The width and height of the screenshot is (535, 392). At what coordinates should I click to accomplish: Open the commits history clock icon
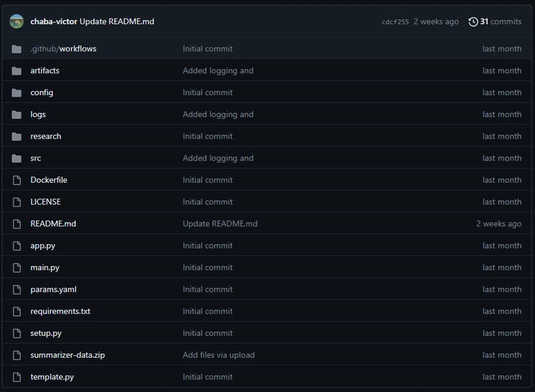[x=473, y=22]
